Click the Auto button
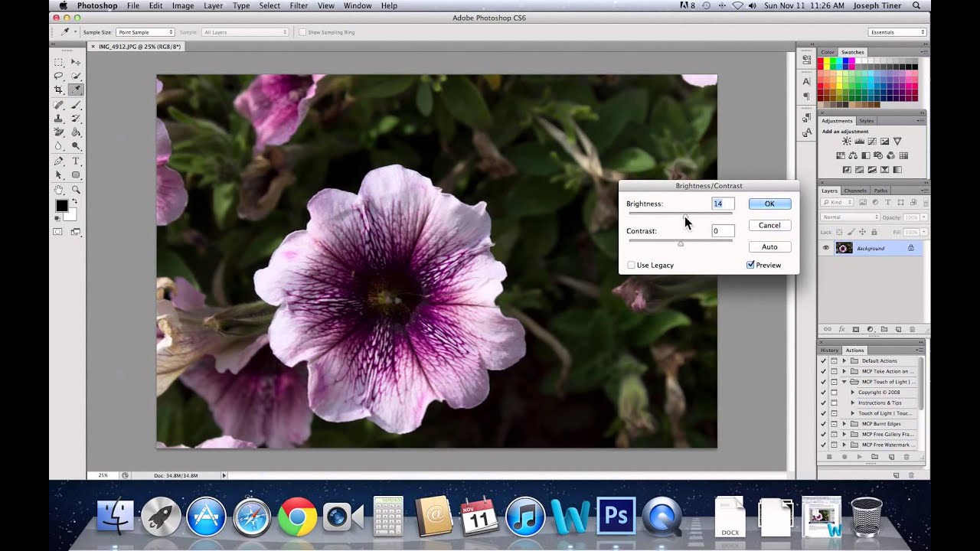Image resolution: width=980 pixels, height=551 pixels. [x=769, y=246]
